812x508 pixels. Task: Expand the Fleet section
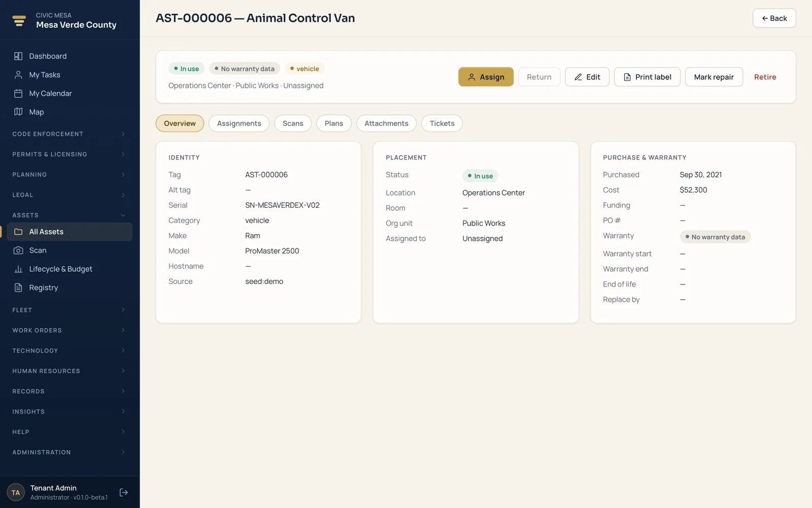[x=70, y=310]
